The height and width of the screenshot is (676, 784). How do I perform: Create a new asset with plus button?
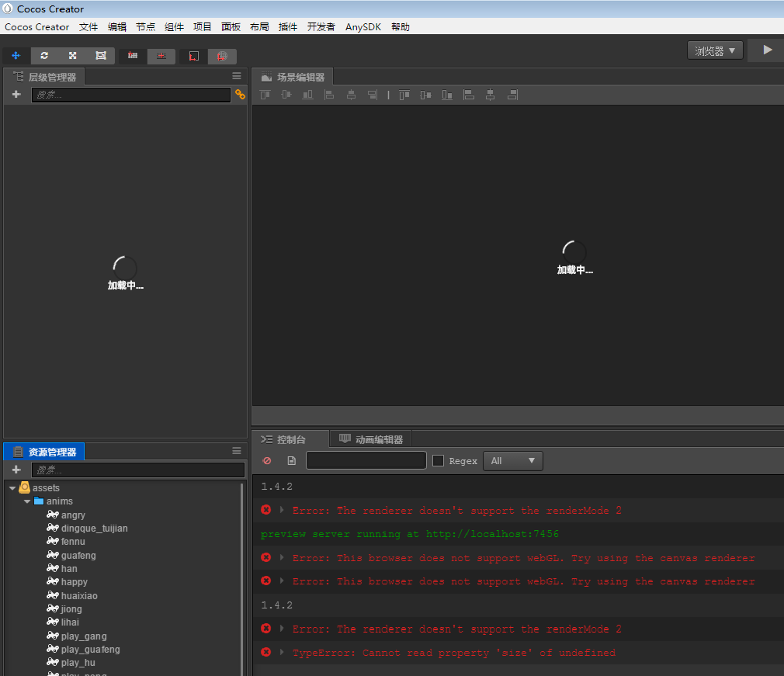16,470
